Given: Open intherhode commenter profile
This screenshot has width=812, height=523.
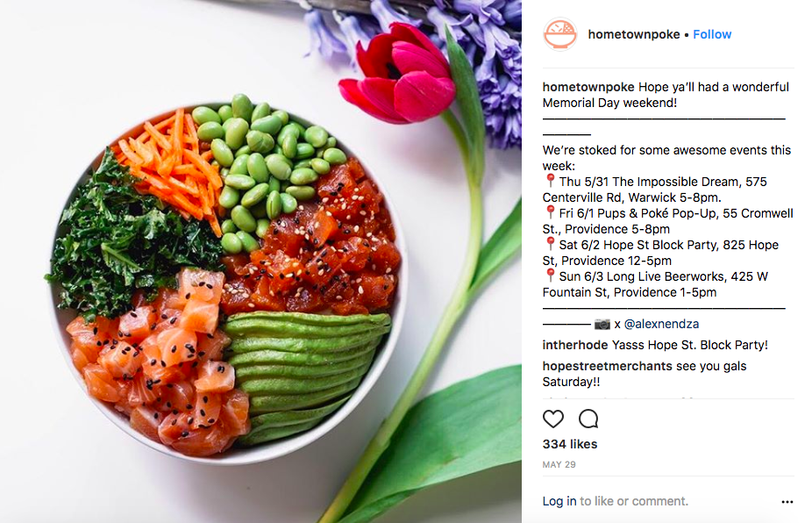Looking at the screenshot, I should pos(575,345).
